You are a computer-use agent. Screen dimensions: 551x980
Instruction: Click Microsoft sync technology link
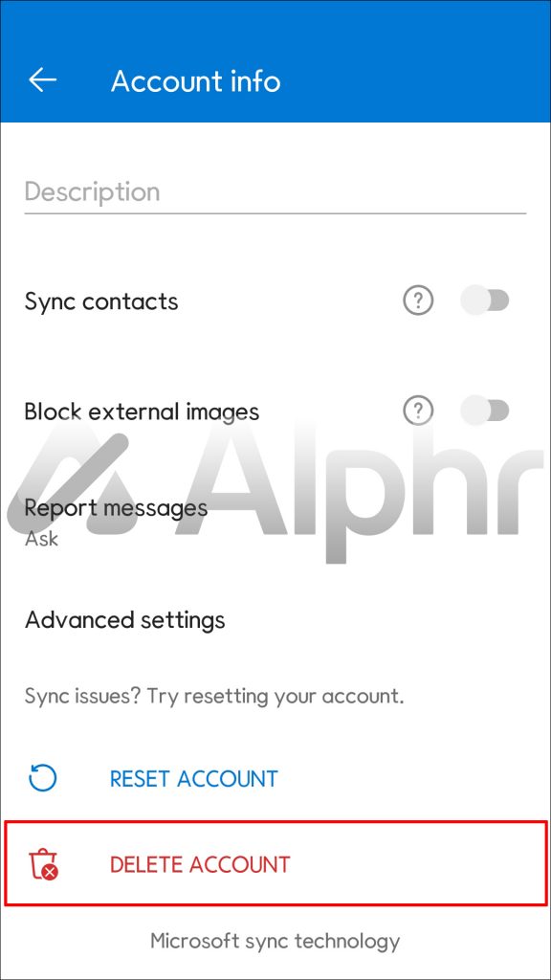[275, 941]
